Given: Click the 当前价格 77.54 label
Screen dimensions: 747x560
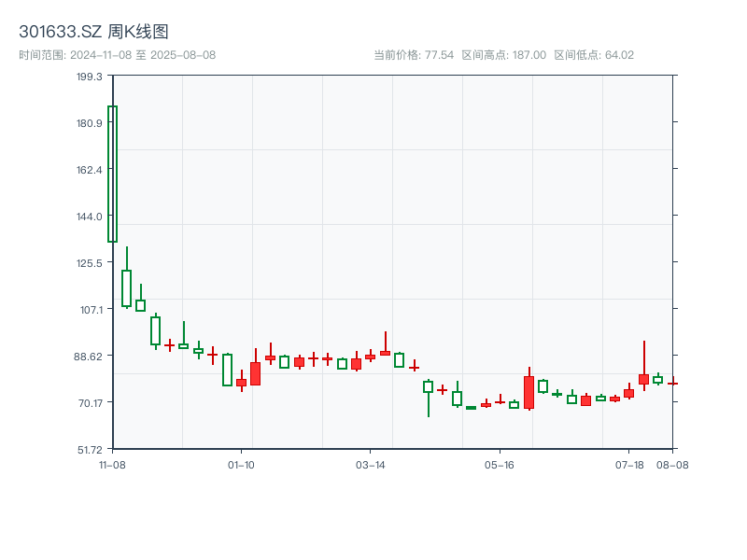Looking at the screenshot, I should pyautogui.click(x=414, y=55).
